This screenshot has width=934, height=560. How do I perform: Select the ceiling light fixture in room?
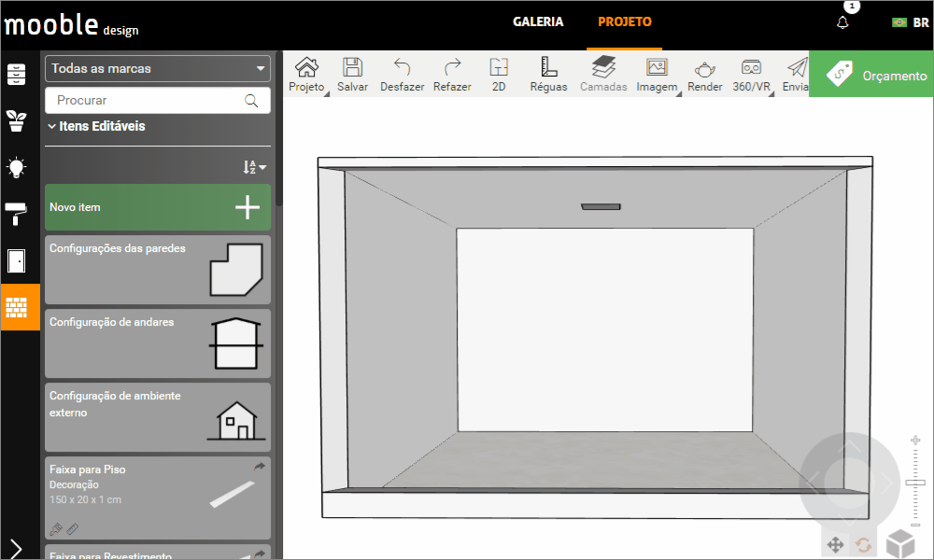[601, 206]
